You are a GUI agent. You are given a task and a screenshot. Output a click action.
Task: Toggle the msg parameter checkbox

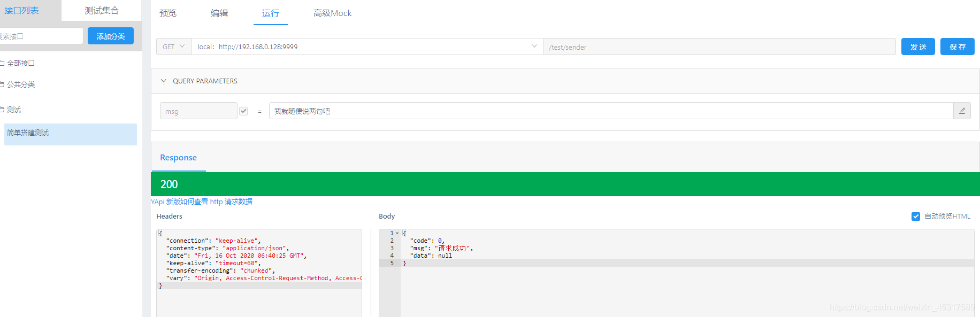(x=243, y=111)
